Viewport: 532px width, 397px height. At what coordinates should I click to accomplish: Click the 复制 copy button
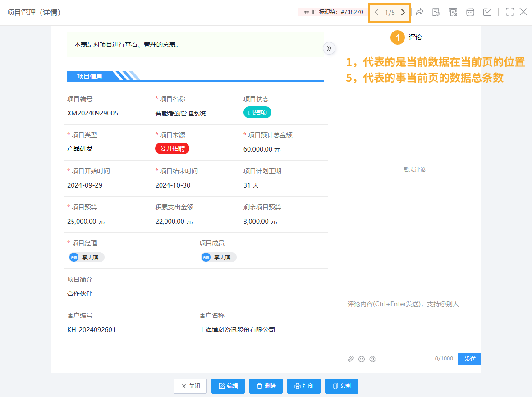[342, 386]
